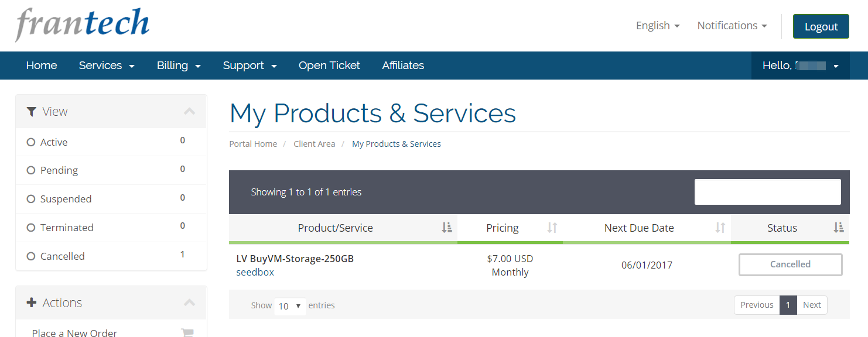Click Showing 1 to 1 entries text
This screenshot has height=337, width=868.
(306, 192)
